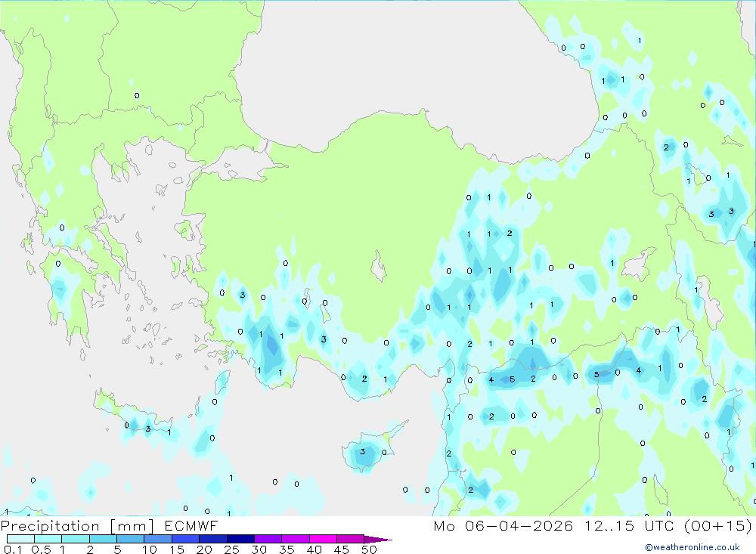756x554 pixels.
Task: Pick the 45–50 mm legend color swatch
Action: tap(351, 539)
